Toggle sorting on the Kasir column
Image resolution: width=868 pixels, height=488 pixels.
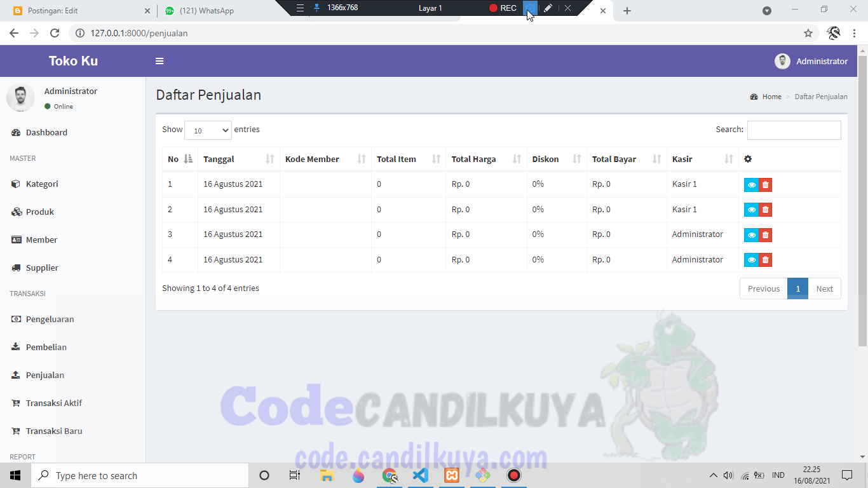pyautogui.click(x=682, y=159)
